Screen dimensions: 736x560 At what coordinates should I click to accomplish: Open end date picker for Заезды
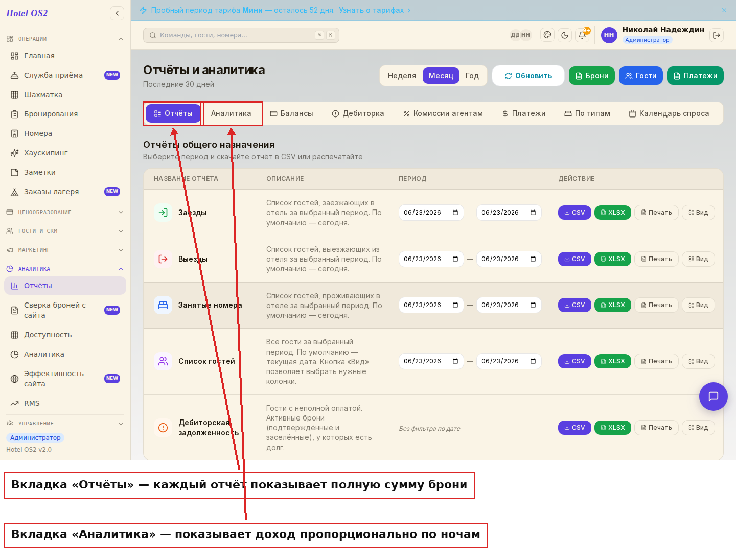(533, 213)
